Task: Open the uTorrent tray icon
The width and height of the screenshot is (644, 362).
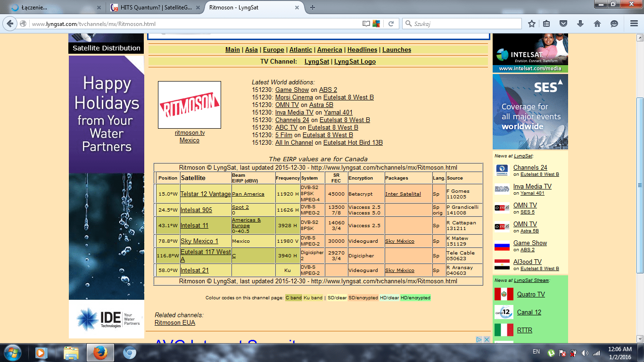Action: (550, 353)
